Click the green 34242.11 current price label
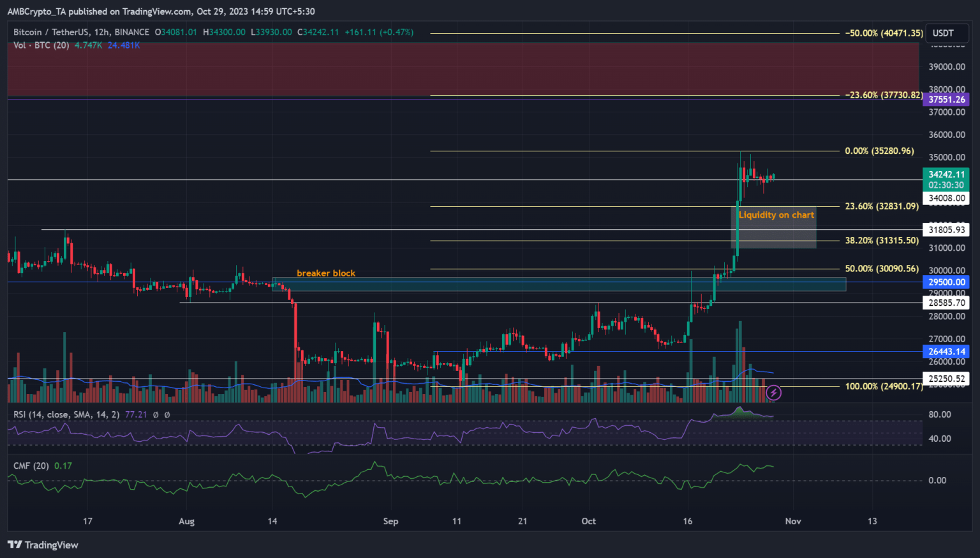980x558 pixels. pos(946,174)
